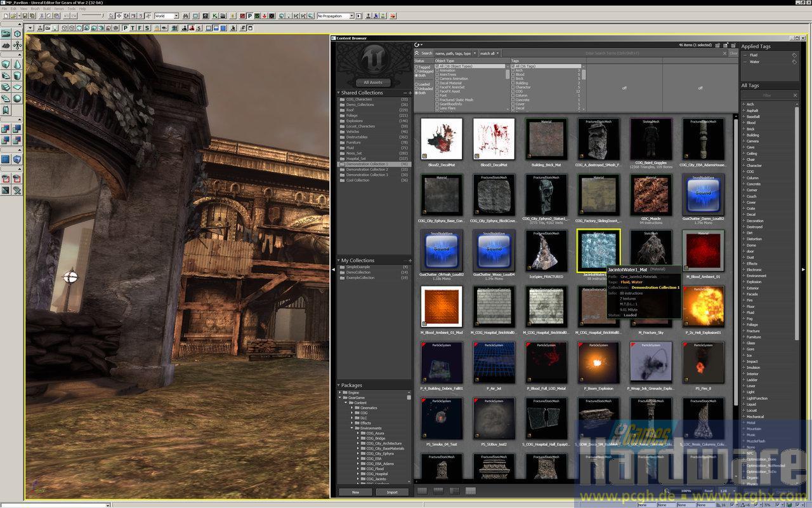812x508 pixels.
Task: Switch viewport to Side with S button
Action: point(147,28)
